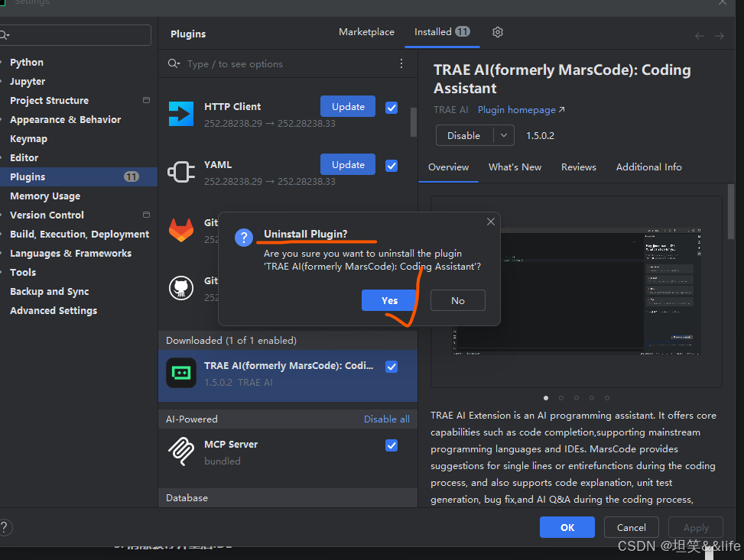The width and height of the screenshot is (744, 560).
Task: Expand Languages & Frameworks node
Action: tap(2, 253)
